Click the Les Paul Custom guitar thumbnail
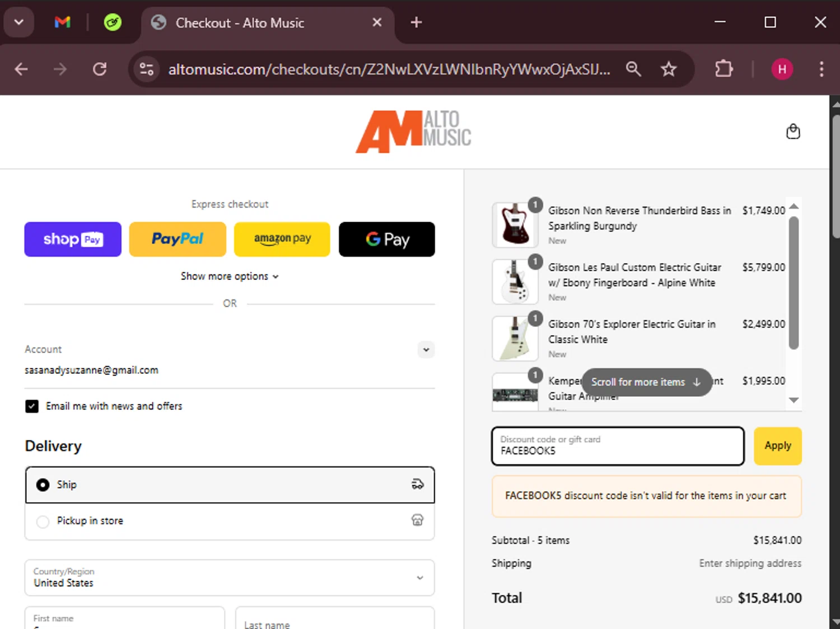 pyautogui.click(x=515, y=281)
